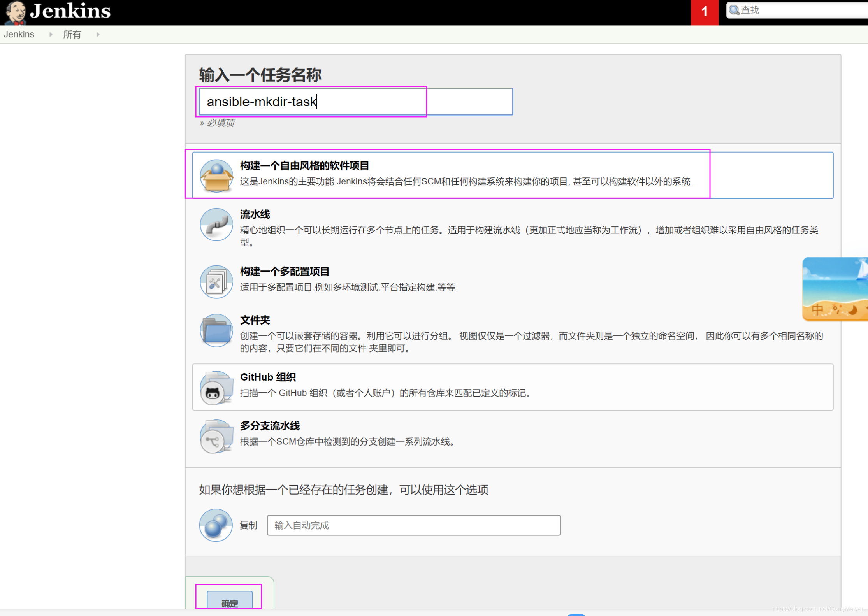Click the 流水线 description paragraph
The image size is (868, 616).
tap(529, 236)
